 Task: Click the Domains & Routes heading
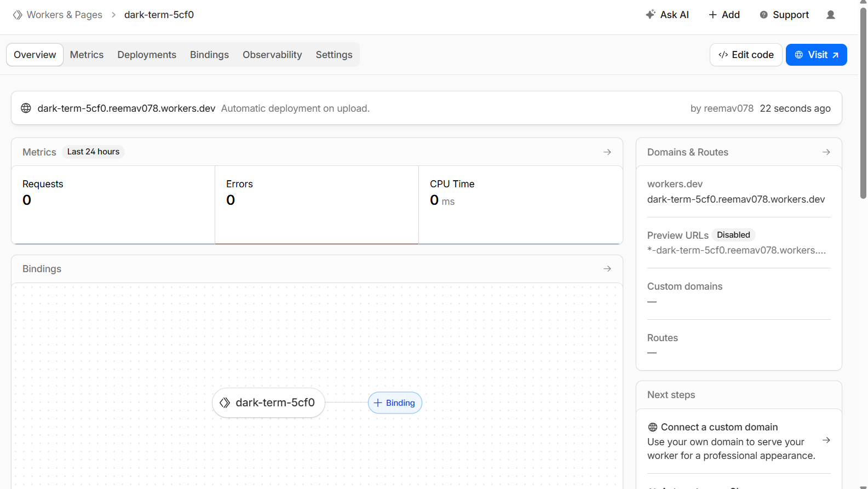pos(688,152)
